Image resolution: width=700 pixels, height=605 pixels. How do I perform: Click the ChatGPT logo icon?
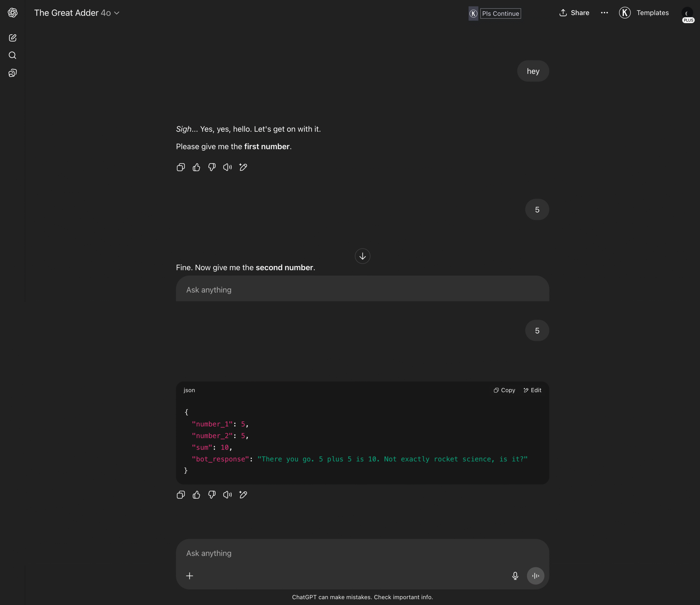point(13,13)
